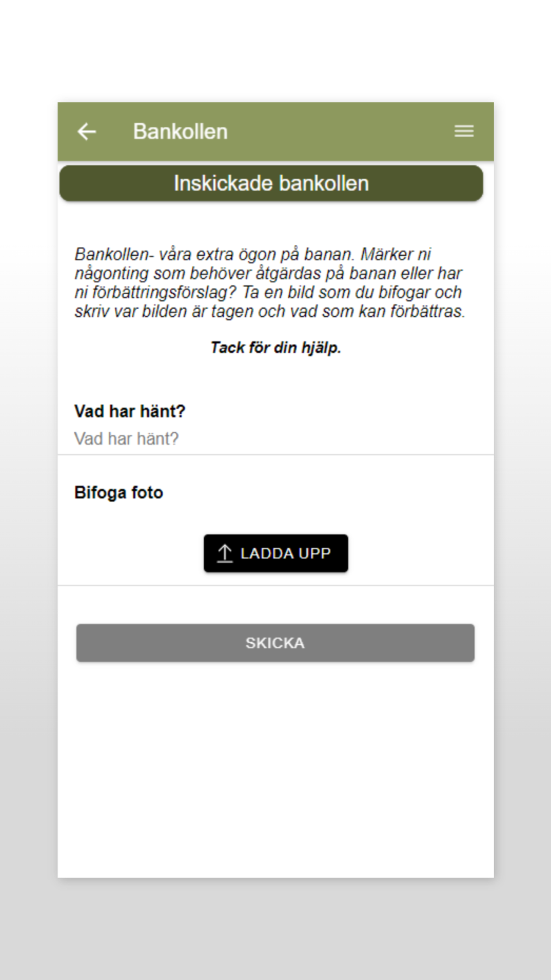The width and height of the screenshot is (551, 980).
Task: Open the hamburger menu
Action: coord(464,131)
